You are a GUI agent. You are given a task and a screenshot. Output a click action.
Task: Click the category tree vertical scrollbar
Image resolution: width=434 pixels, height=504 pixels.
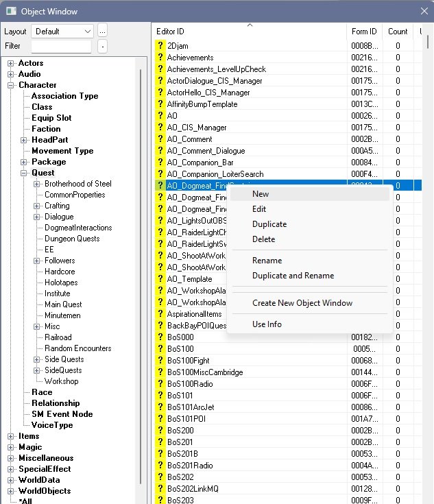click(141, 276)
